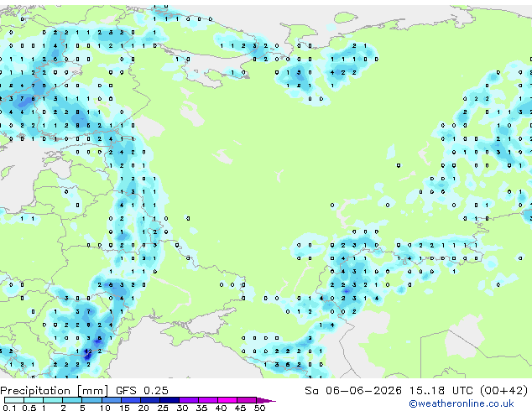Image resolution: width=532 pixels, height=411 pixels.
Task: Open the weatheronline.co.uk copyright link
Action: click(x=462, y=403)
